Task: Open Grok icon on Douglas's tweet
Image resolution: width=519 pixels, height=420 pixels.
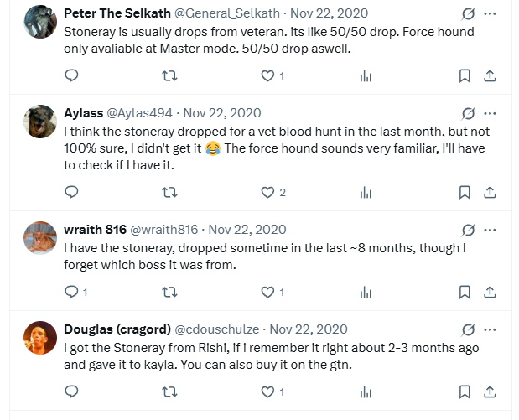Action: [469, 330]
